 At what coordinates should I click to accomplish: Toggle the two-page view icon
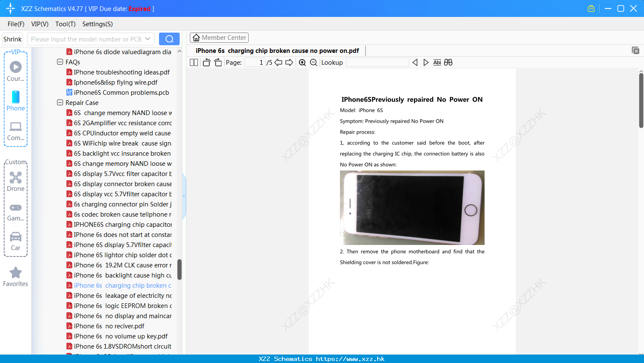click(x=194, y=62)
